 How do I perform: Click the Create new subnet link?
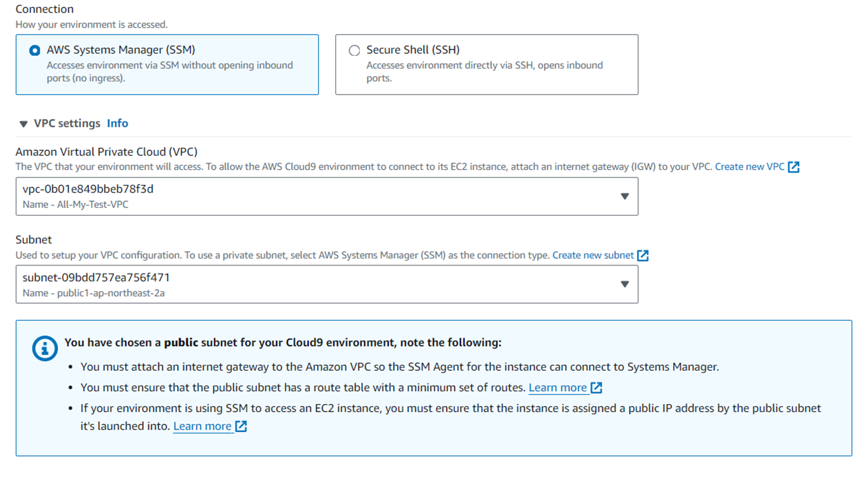(x=593, y=256)
